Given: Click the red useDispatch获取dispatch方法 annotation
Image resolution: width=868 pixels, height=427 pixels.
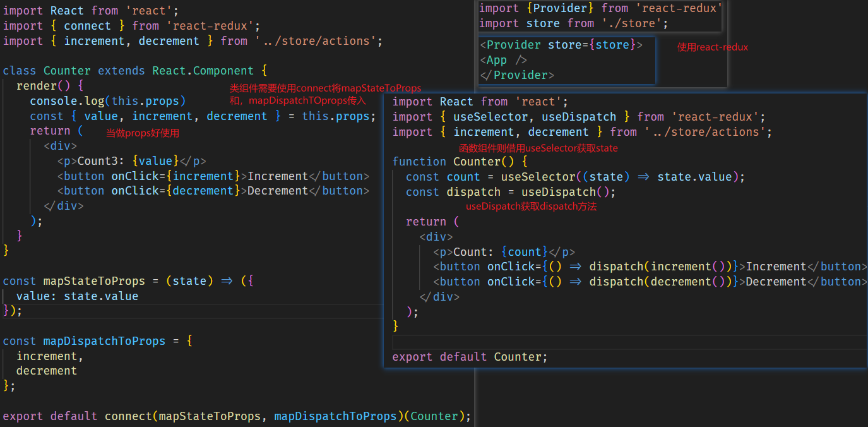Looking at the screenshot, I should pos(531,207).
